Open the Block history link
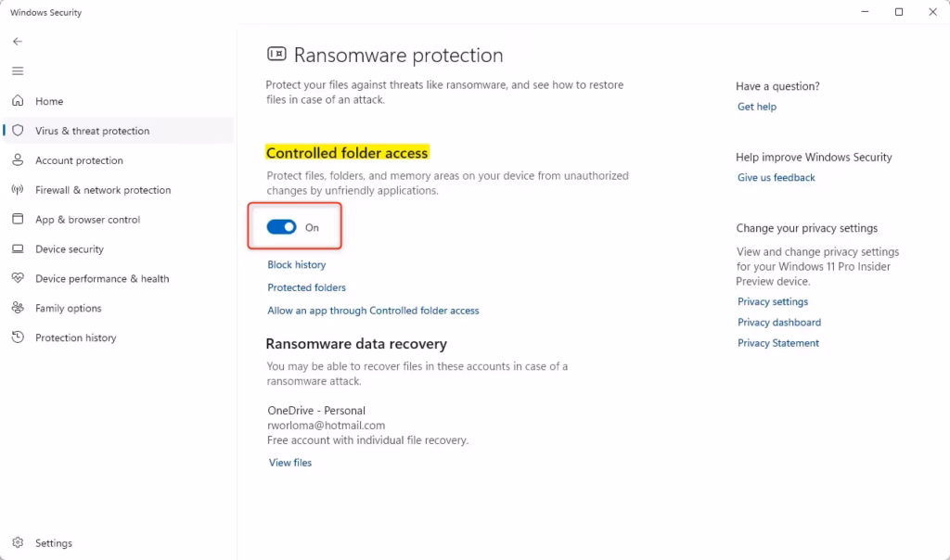The width and height of the screenshot is (950, 560). pyautogui.click(x=296, y=265)
